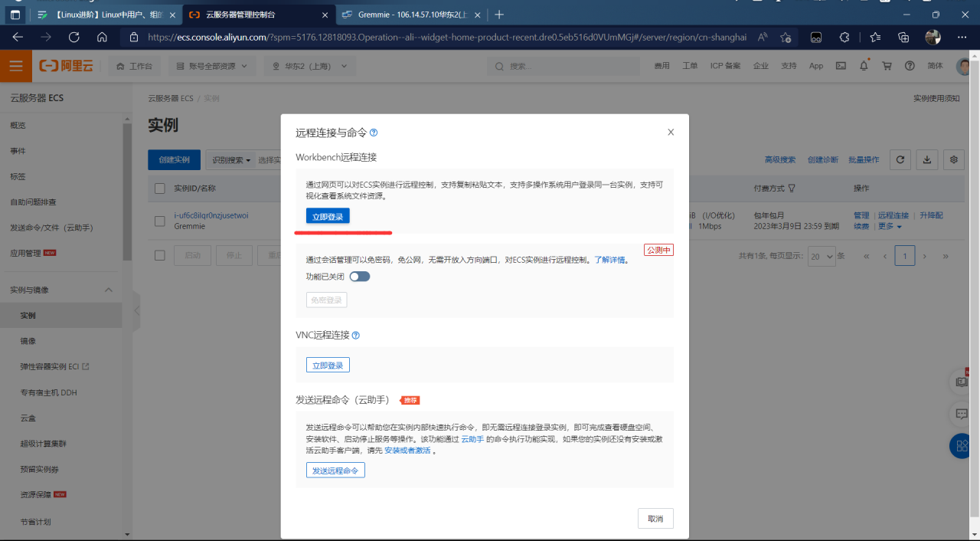This screenshot has width=980, height=541.
Task: Open 发送命令/文件（云助手）in the sidebar
Action: point(51,228)
